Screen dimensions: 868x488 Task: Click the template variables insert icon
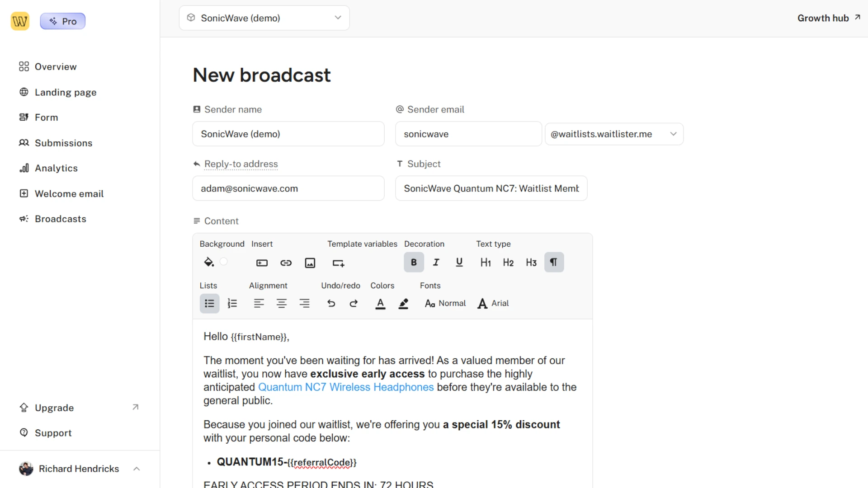338,263
